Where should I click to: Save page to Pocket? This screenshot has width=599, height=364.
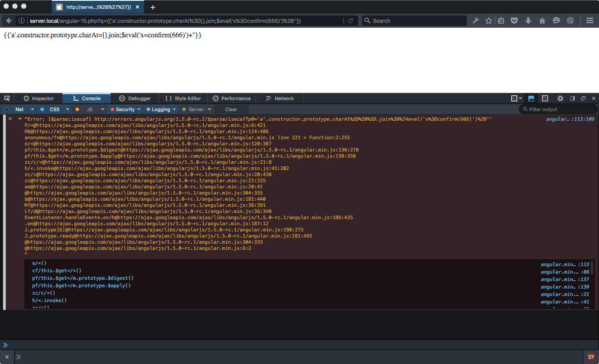click(x=514, y=20)
